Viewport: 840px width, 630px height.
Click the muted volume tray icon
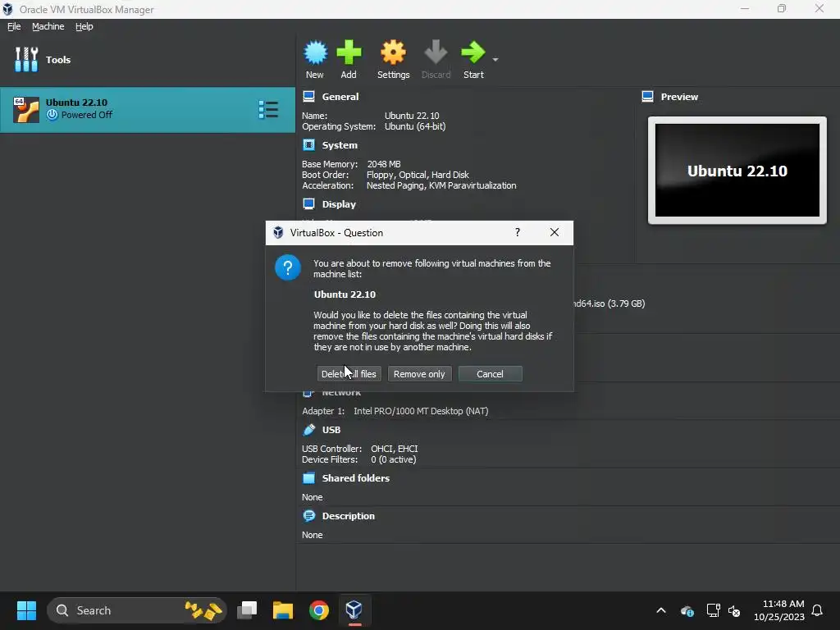pyautogui.click(x=734, y=610)
